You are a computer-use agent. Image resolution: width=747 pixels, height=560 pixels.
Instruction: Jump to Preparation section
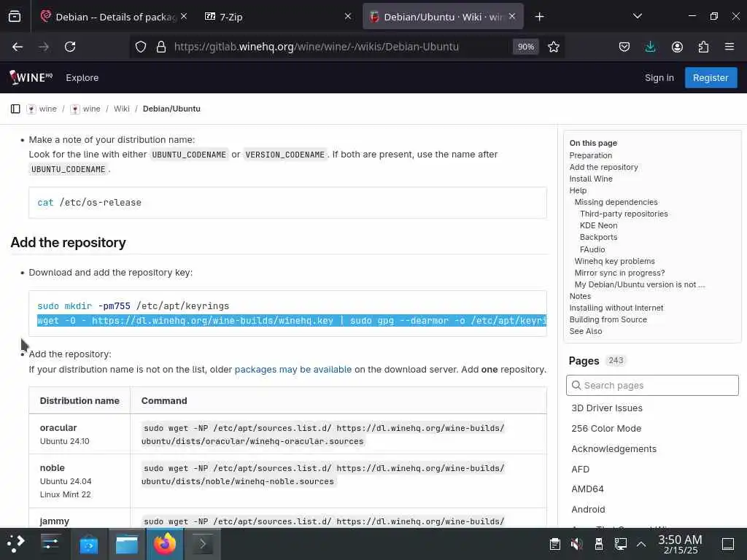[x=590, y=155]
